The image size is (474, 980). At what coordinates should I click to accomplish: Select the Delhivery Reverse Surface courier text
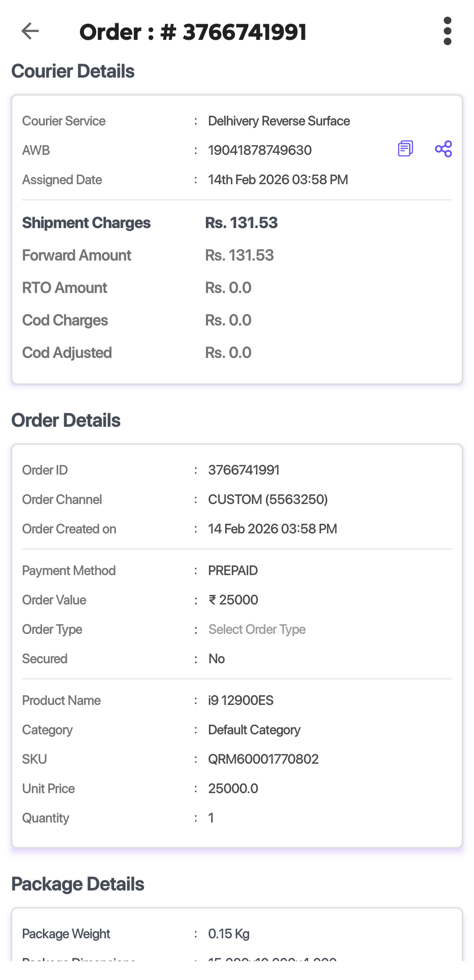point(279,121)
